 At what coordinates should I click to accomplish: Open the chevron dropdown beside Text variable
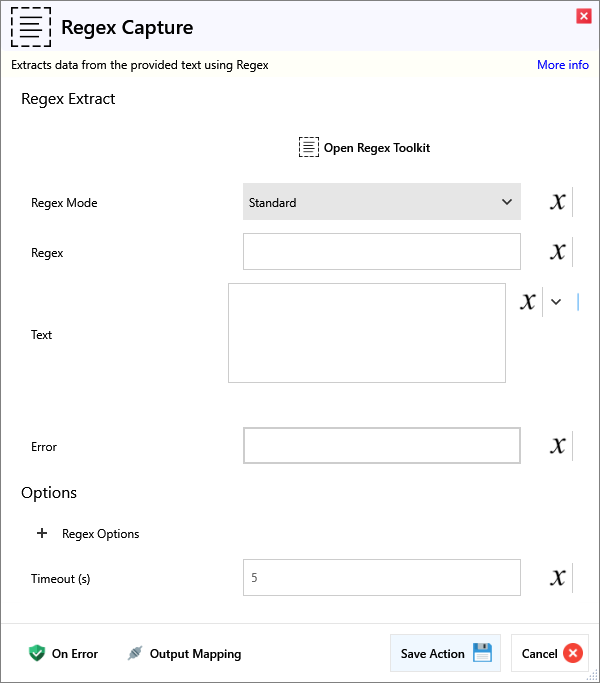coord(556,302)
